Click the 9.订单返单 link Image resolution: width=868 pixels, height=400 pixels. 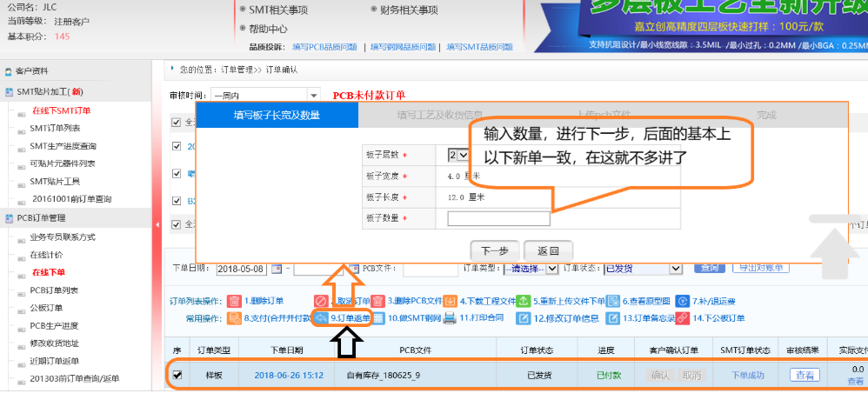350,318
